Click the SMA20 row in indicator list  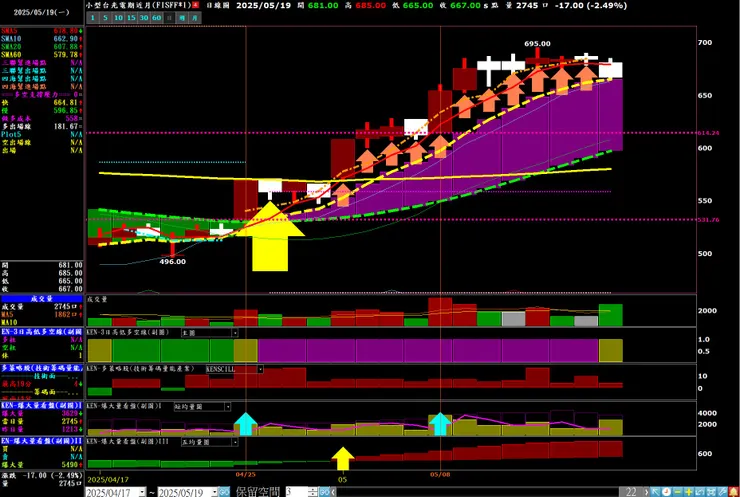coord(42,47)
